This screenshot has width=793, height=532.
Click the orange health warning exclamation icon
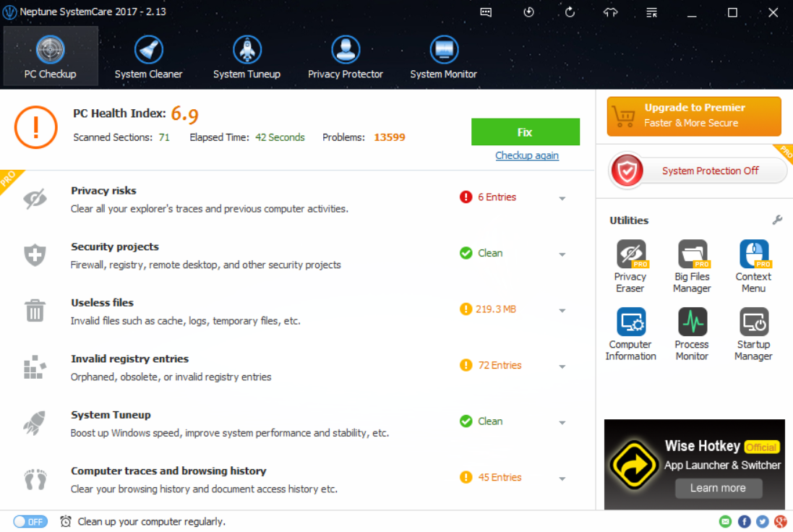(36, 127)
